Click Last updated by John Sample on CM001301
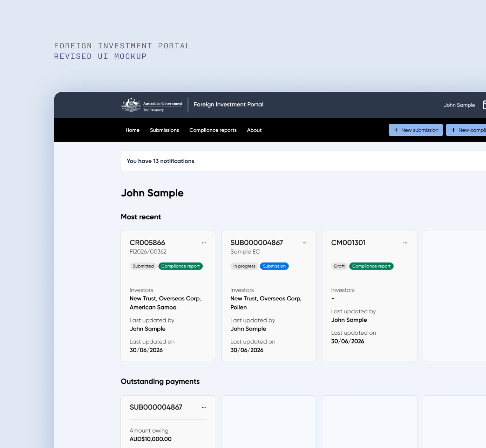Viewport: 486px width, 448px height. [349, 320]
